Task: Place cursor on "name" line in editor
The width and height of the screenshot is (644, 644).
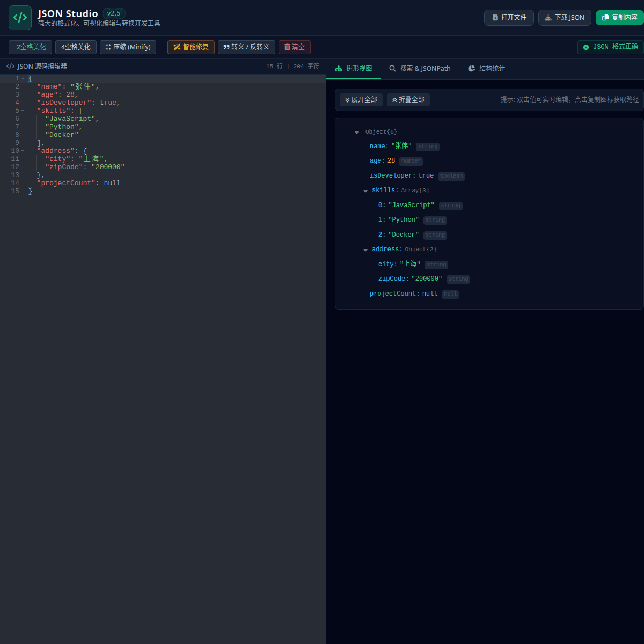Action: click(x=177, y=86)
